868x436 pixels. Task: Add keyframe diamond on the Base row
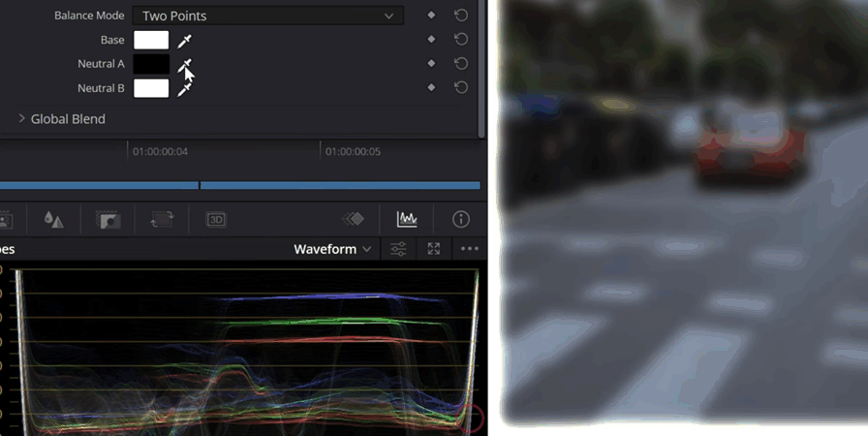click(431, 40)
